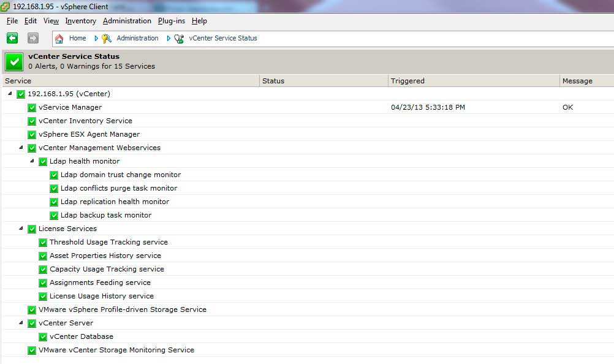This screenshot has height=364, width=614.
Task: Click the OK message cell
Action: pos(568,107)
